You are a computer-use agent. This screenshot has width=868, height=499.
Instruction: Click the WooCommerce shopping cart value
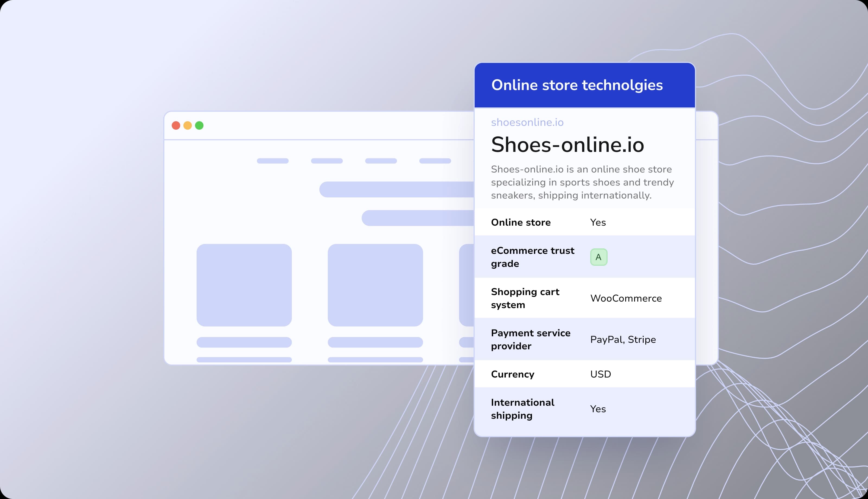click(626, 298)
